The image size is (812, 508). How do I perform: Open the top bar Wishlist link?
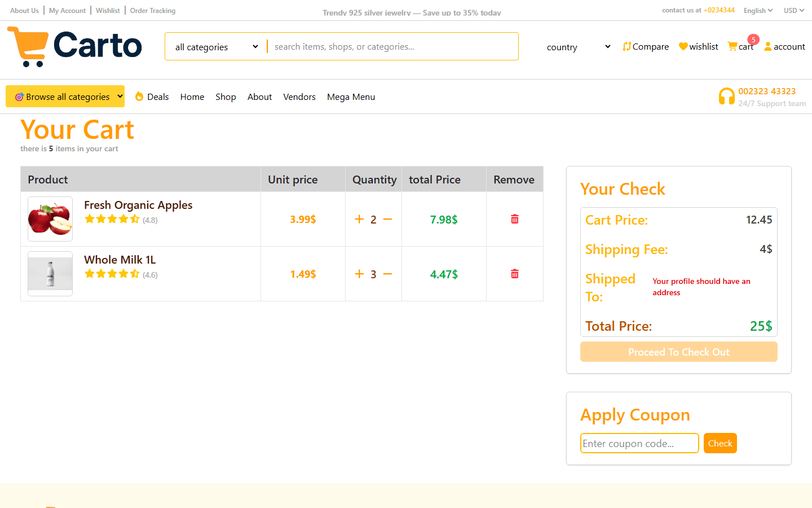tap(108, 10)
